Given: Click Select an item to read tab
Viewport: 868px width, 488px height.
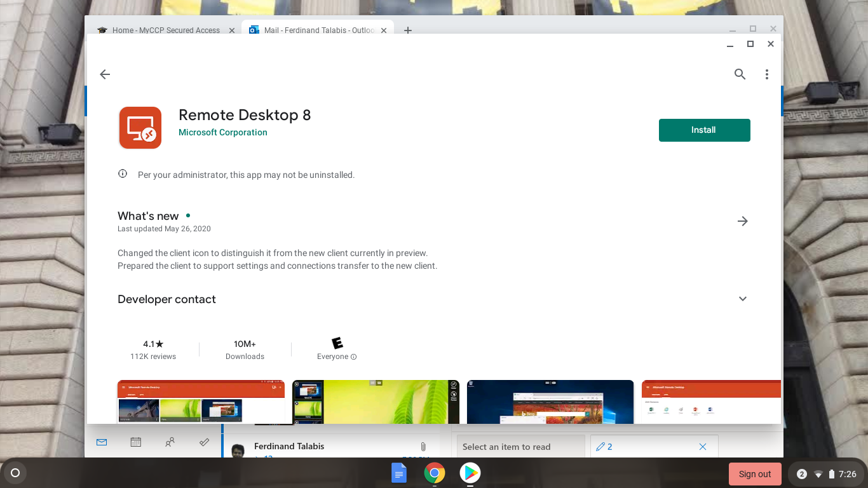Looking at the screenshot, I should click(x=520, y=447).
